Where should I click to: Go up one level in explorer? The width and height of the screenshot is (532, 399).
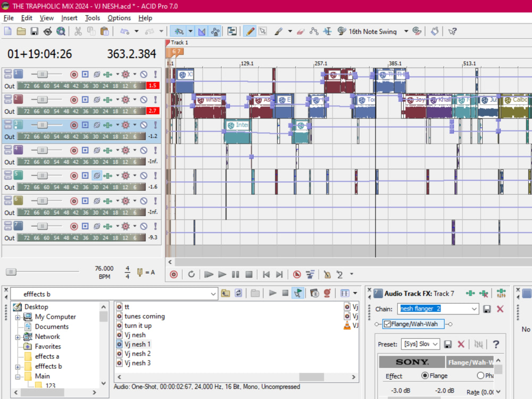click(x=226, y=294)
